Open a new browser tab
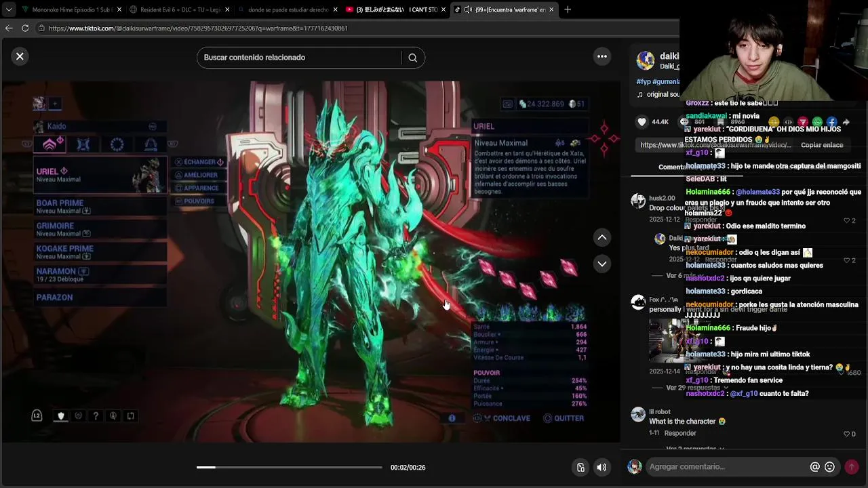This screenshot has height=488, width=868. pyautogui.click(x=568, y=9)
